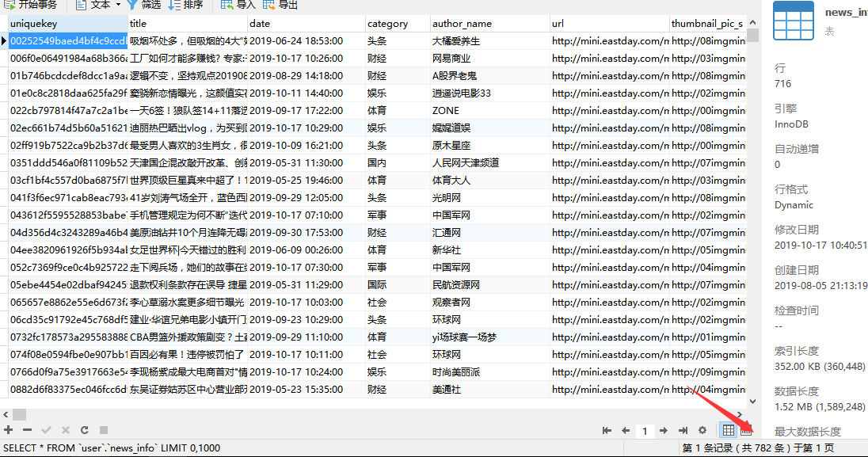The width and height of the screenshot is (868, 457).
Task: Select author cell 汇通网
Action: [490, 233]
